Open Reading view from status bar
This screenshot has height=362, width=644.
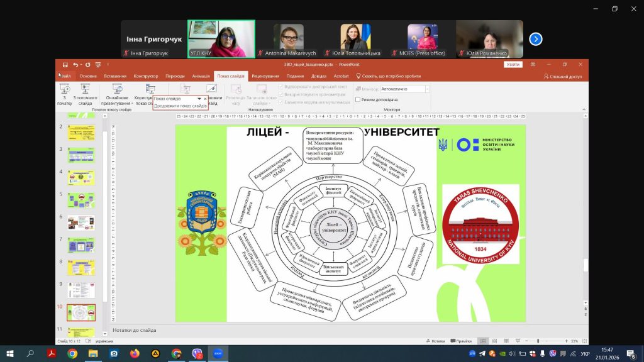point(505,341)
